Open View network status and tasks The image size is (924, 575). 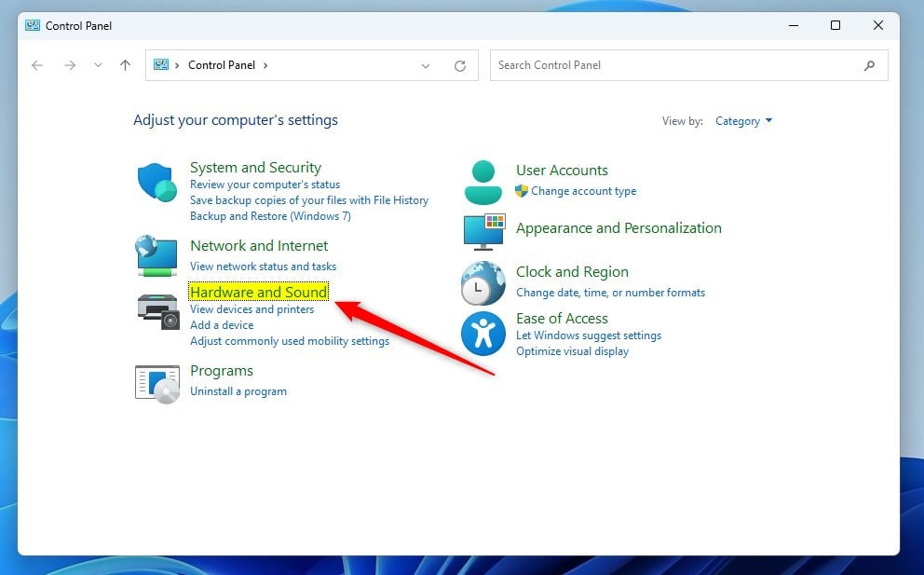click(263, 267)
